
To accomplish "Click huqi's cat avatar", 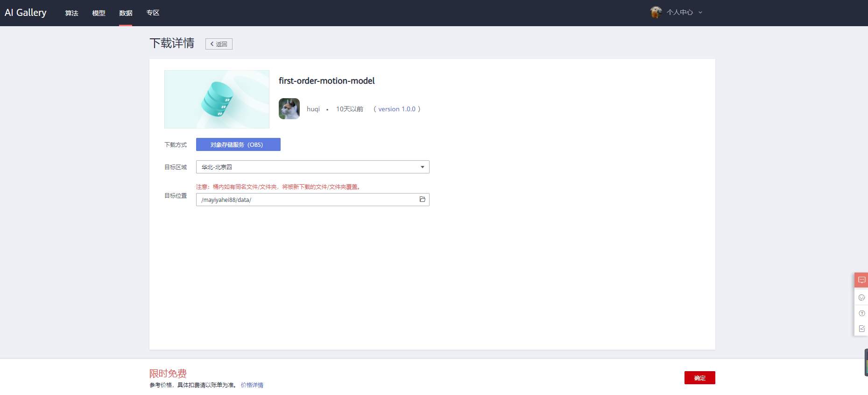I will pyautogui.click(x=289, y=109).
